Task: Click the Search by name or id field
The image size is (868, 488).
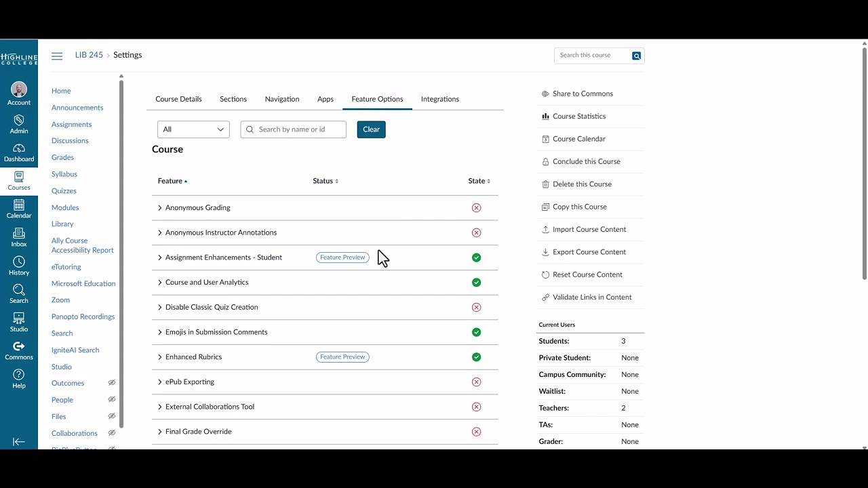Action: tap(293, 129)
